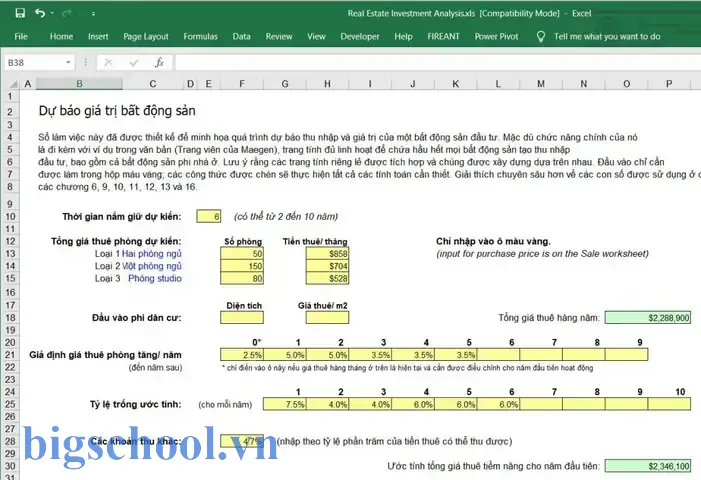Image resolution: width=701 pixels, height=480 pixels.
Task: Open the Formulas ribbon tab
Action: 200,37
